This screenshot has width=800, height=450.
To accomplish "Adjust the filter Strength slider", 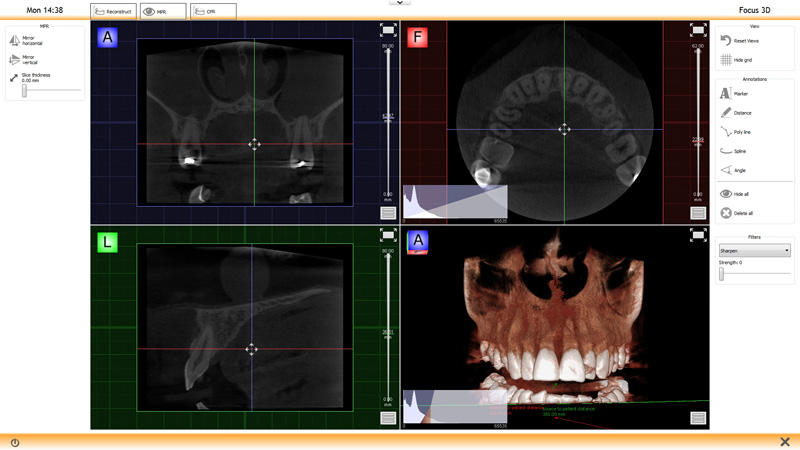I will click(721, 273).
